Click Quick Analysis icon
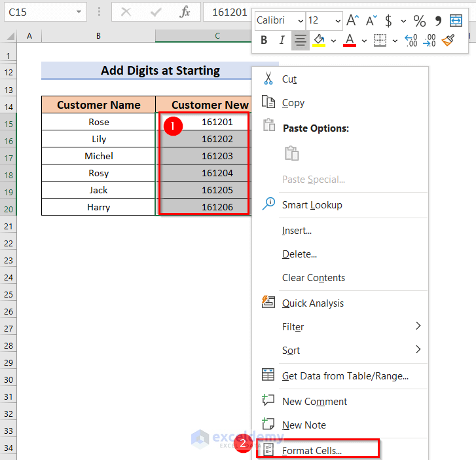The height and width of the screenshot is (460, 476). (x=268, y=302)
